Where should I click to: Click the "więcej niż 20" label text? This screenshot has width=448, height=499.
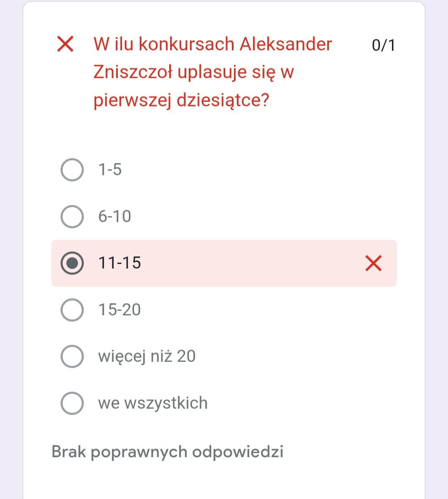(146, 356)
